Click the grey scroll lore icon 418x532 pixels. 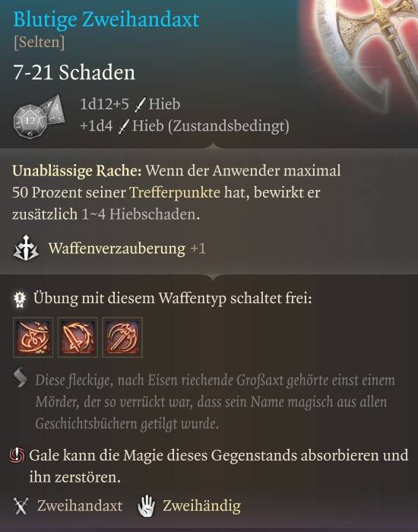point(21,378)
